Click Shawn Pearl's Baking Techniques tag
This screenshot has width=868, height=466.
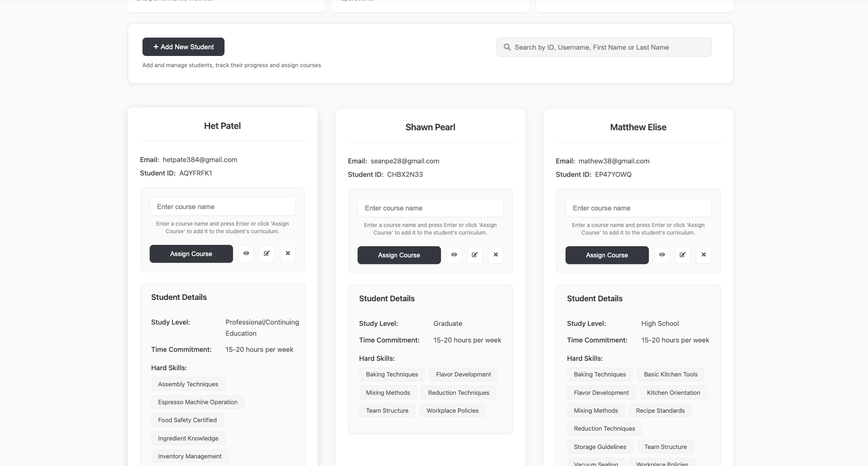pos(392,374)
